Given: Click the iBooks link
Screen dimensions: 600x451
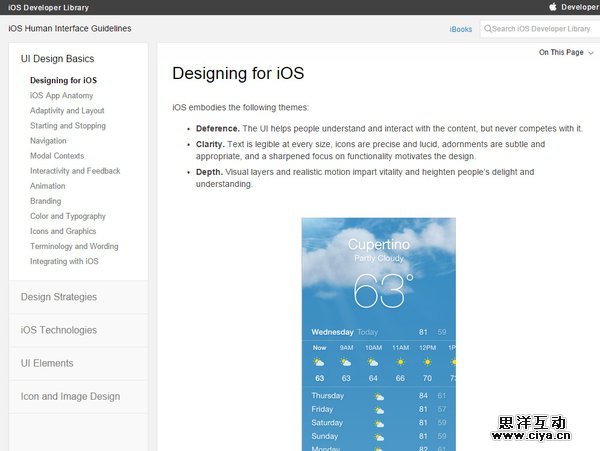Looking at the screenshot, I should click(x=460, y=29).
